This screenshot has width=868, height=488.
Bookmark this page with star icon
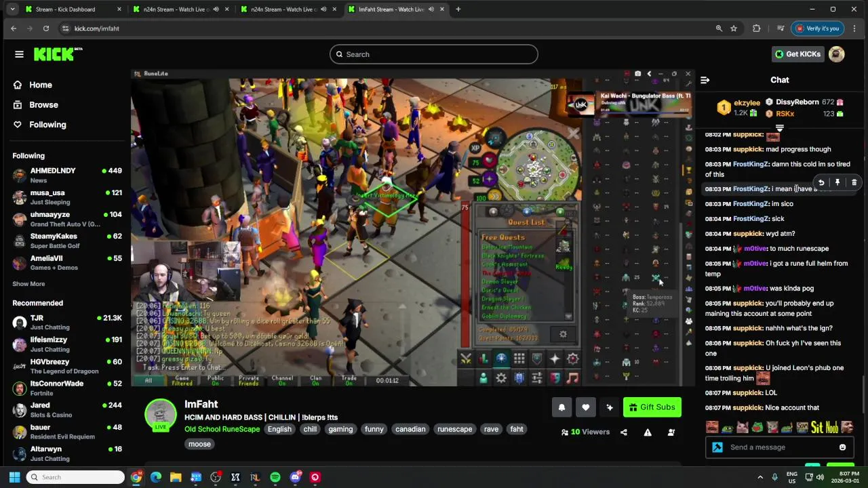pos(734,28)
